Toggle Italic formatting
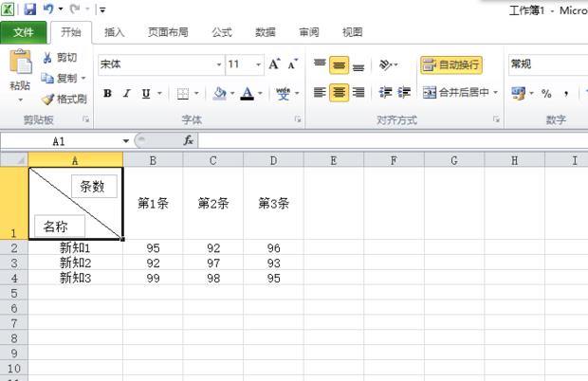Screen dimensions: 588x381 (127, 93)
